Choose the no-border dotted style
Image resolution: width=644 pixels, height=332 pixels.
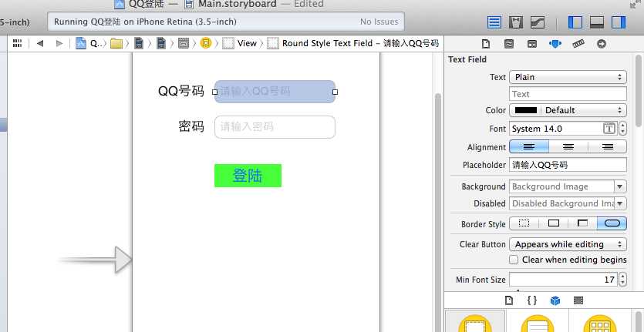point(524,223)
